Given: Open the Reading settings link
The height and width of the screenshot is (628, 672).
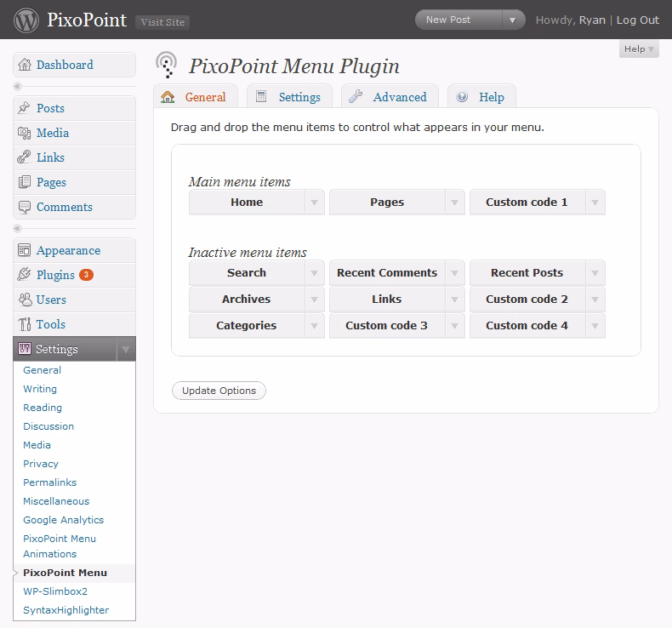Looking at the screenshot, I should 43,408.
